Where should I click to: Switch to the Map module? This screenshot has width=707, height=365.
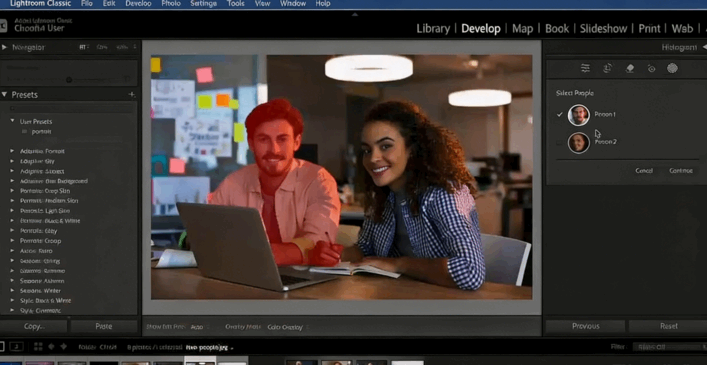click(523, 28)
